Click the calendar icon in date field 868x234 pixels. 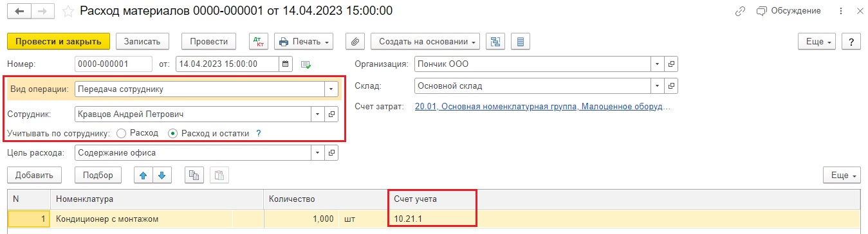[x=286, y=64]
